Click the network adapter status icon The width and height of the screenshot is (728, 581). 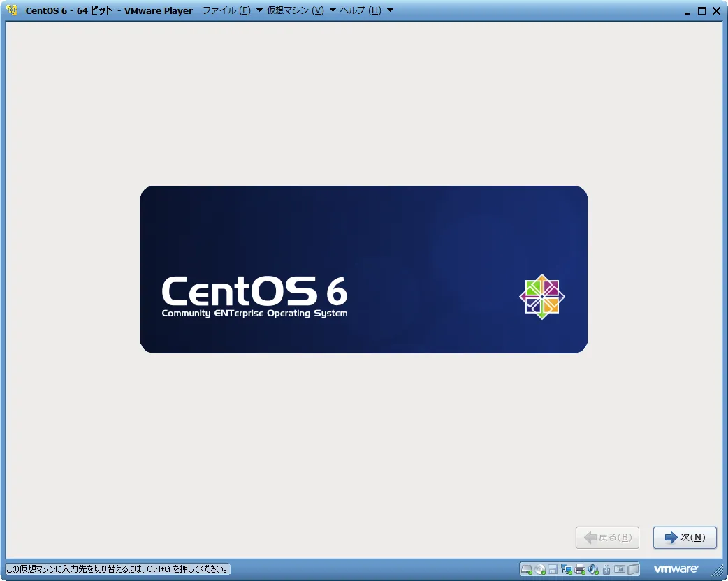tap(566, 569)
